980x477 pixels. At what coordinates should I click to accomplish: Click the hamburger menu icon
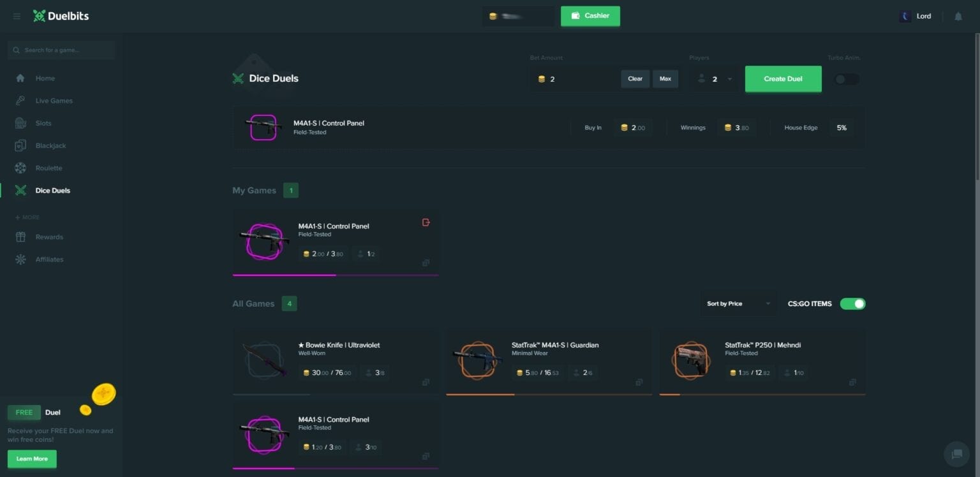point(17,16)
